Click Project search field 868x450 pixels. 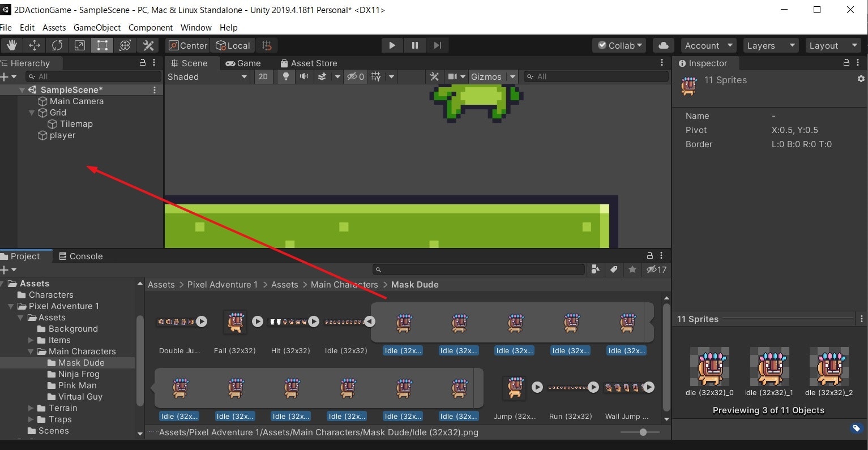[x=479, y=269]
